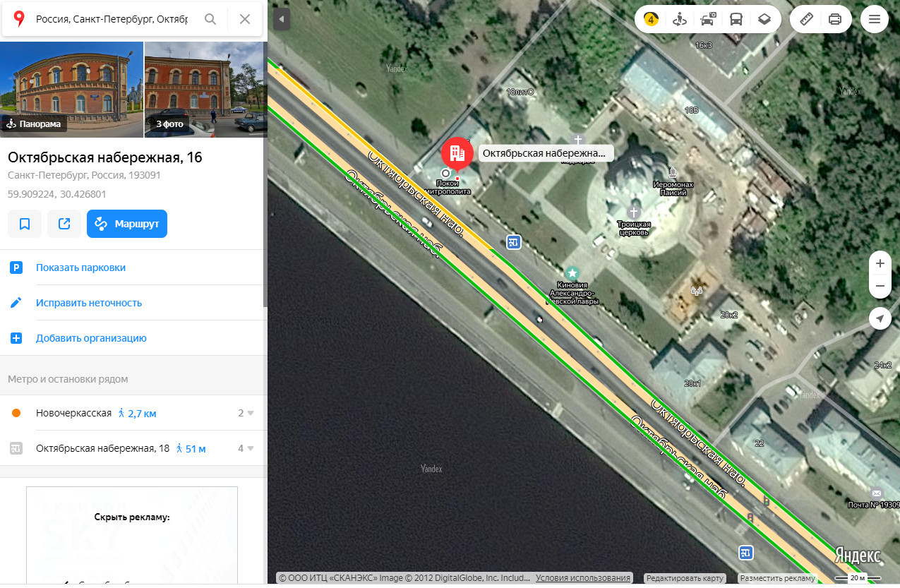
Task: Click the Почта post office envelope marker
Action: 876,493
